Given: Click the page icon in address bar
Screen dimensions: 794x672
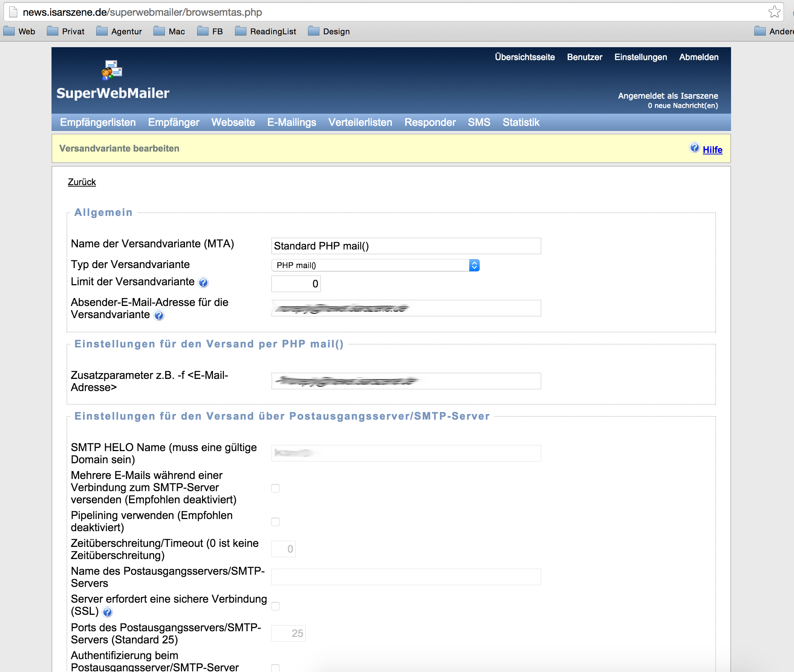Looking at the screenshot, I should [x=13, y=12].
